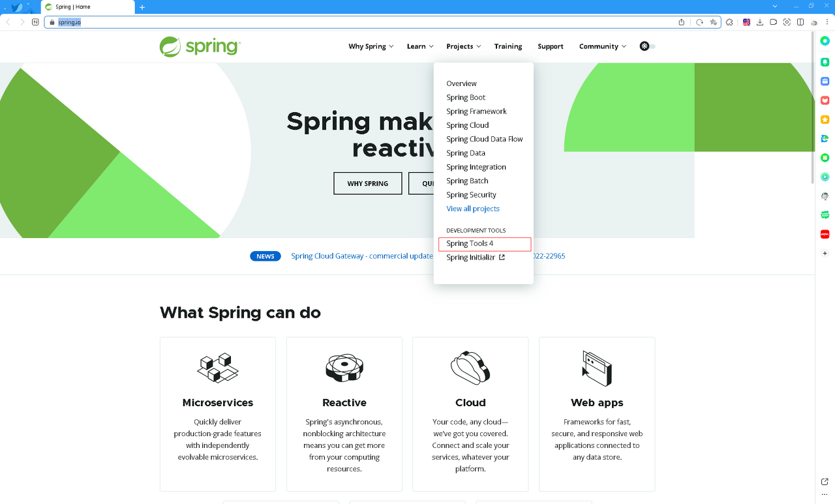Open the red pocket sidebar icon
835x504 pixels.
825,100
